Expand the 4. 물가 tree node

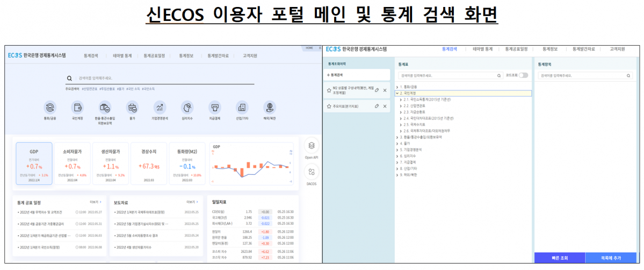pos(397,143)
